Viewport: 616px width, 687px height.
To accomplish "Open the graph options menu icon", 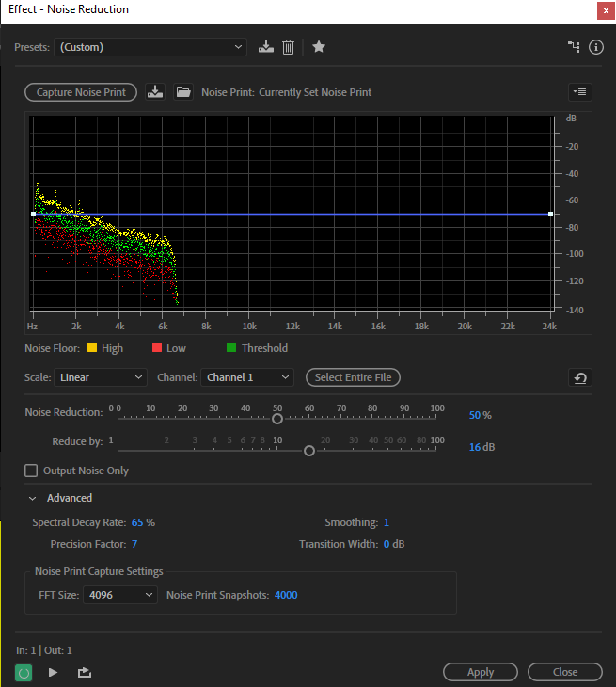I will (578, 92).
